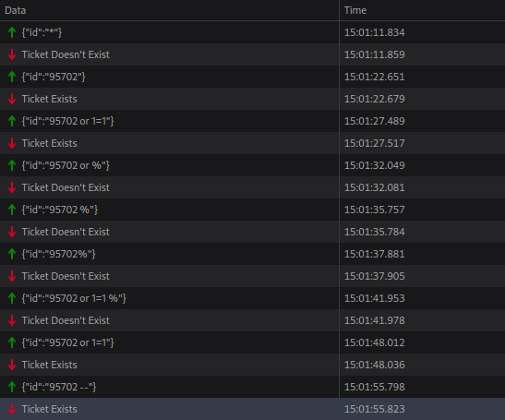Click timestamp 15:01:48.036
Viewport: 505px width, 420px height.
tap(375, 365)
